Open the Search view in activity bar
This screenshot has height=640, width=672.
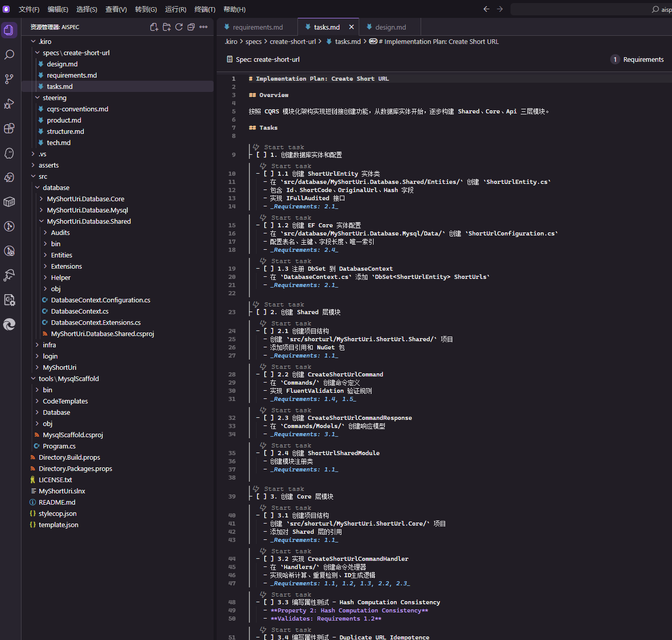tap(9, 55)
